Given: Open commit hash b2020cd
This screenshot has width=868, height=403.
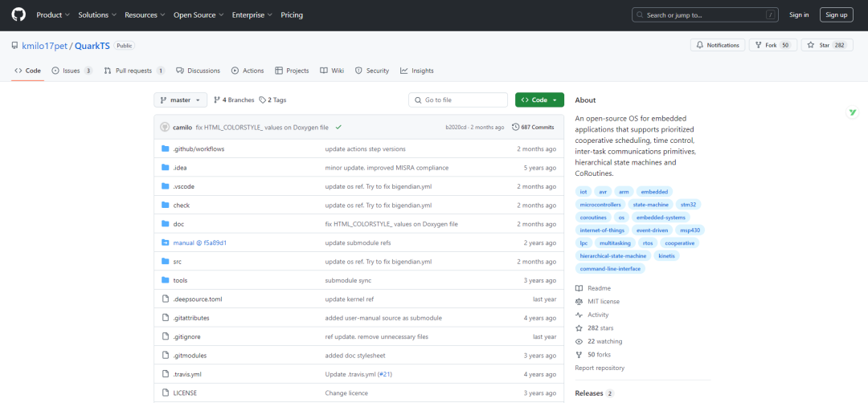Looking at the screenshot, I should tap(455, 127).
